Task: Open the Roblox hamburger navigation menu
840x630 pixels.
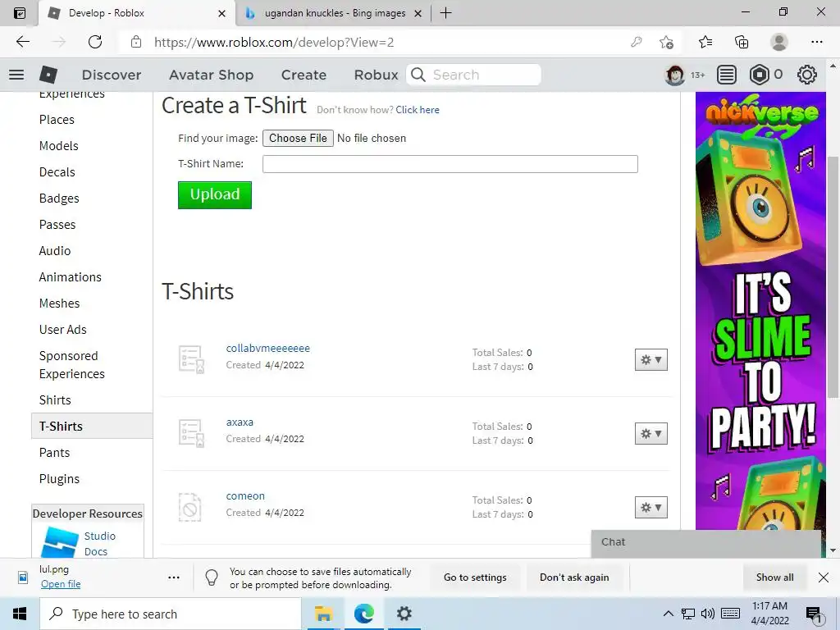Action: point(16,75)
